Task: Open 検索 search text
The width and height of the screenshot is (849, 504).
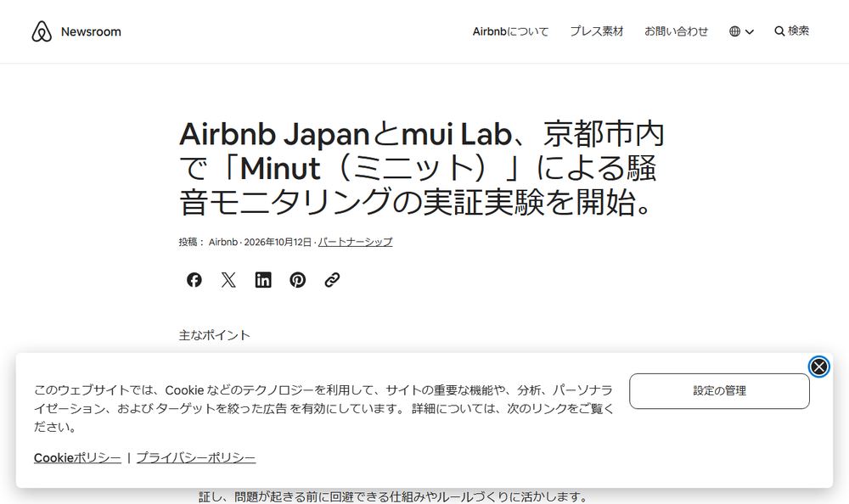Action: pos(799,31)
